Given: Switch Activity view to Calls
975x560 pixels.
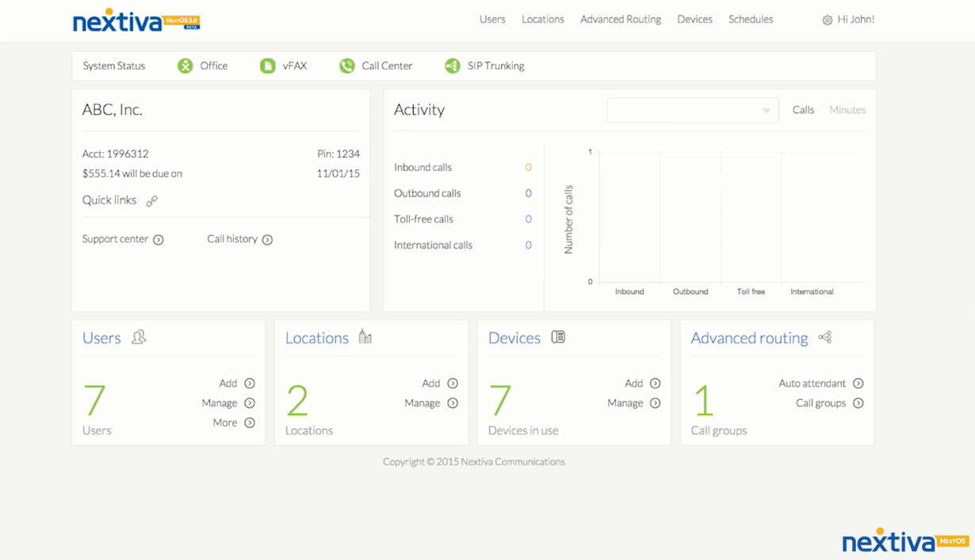Looking at the screenshot, I should pos(803,110).
